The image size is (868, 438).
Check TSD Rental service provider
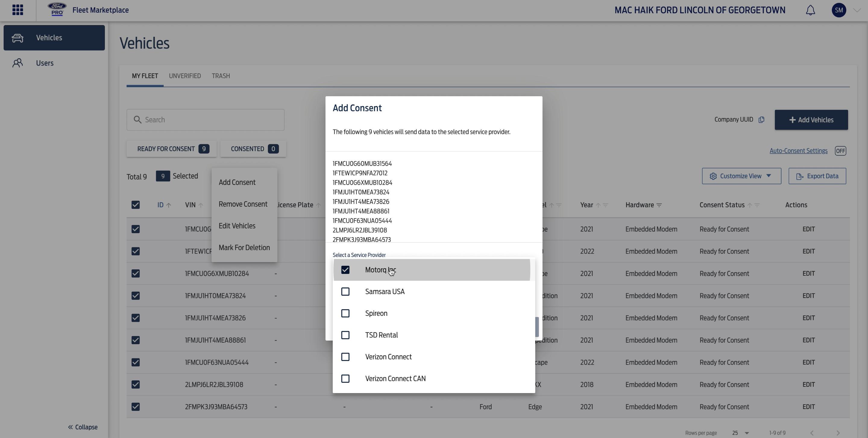tap(345, 335)
